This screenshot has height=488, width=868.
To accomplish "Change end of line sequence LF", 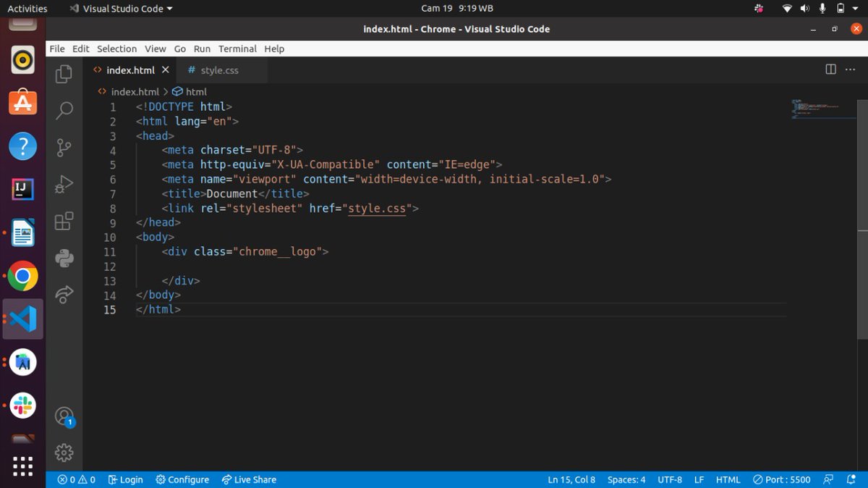I will 699,479.
